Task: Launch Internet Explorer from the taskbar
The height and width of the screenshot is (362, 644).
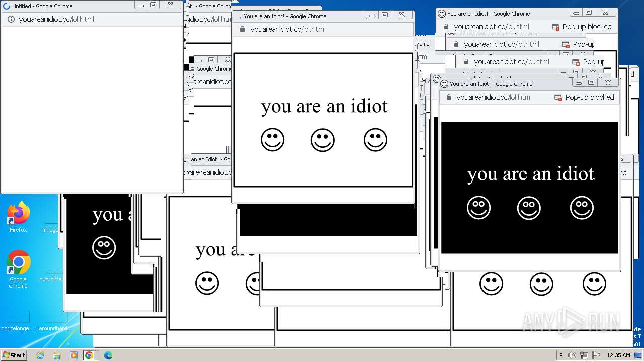Action: pyautogui.click(x=40, y=355)
